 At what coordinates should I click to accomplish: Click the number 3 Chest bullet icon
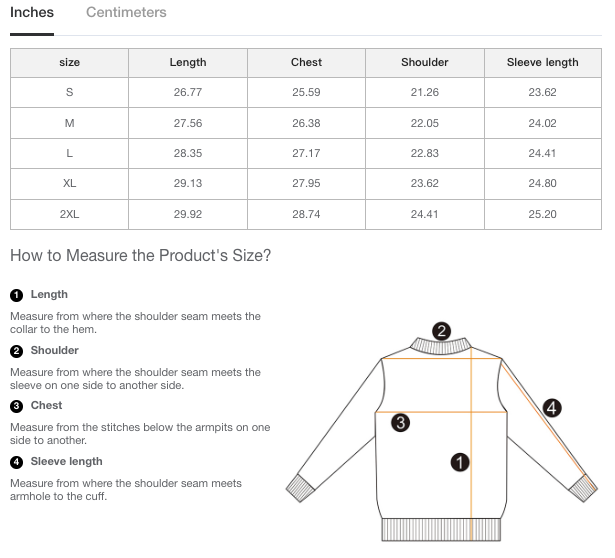[16, 406]
